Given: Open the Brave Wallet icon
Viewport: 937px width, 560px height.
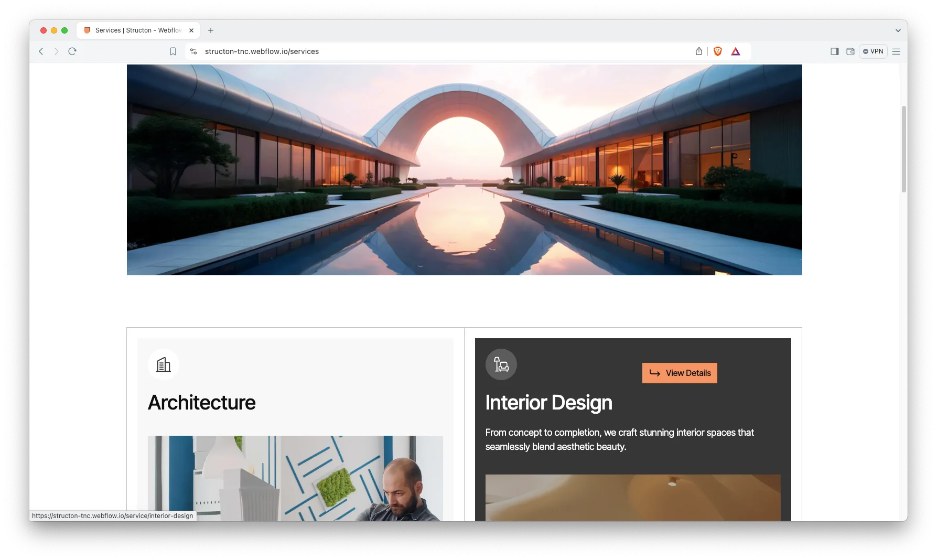Looking at the screenshot, I should (x=850, y=51).
